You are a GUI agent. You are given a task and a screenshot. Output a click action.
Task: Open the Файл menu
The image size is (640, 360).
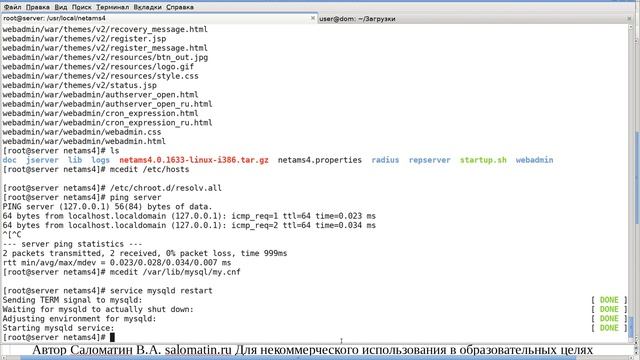point(12,7)
